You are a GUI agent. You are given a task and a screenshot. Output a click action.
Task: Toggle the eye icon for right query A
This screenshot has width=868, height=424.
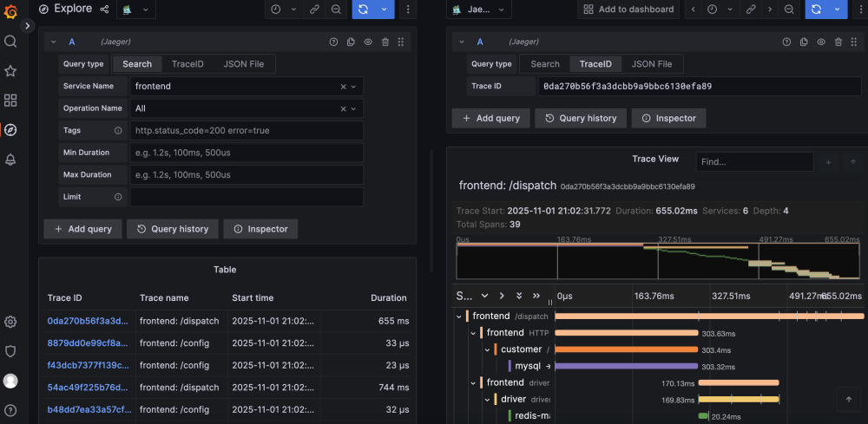820,42
